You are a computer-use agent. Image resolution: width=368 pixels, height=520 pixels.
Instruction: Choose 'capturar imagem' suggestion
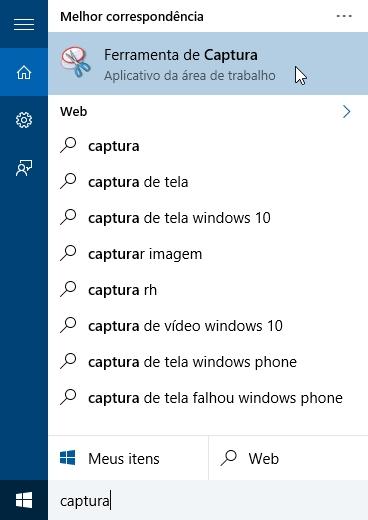coord(208,254)
